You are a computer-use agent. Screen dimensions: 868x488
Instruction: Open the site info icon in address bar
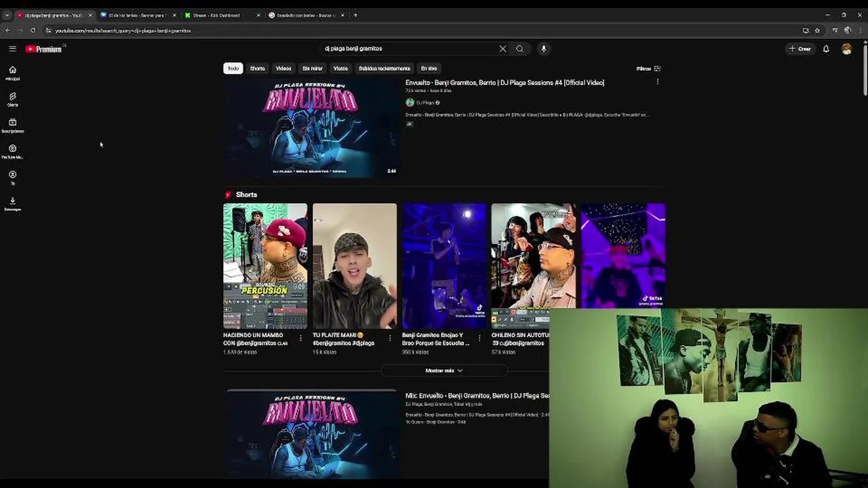(48, 30)
